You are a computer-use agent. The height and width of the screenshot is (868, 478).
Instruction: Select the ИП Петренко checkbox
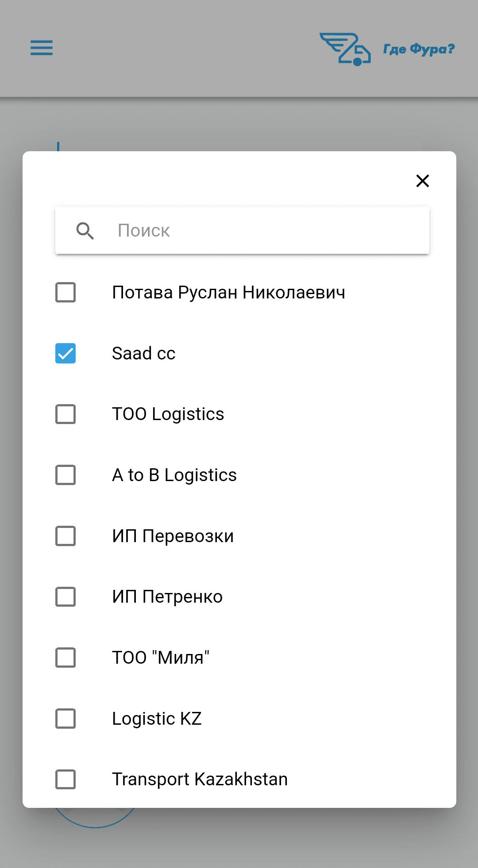[x=66, y=597]
